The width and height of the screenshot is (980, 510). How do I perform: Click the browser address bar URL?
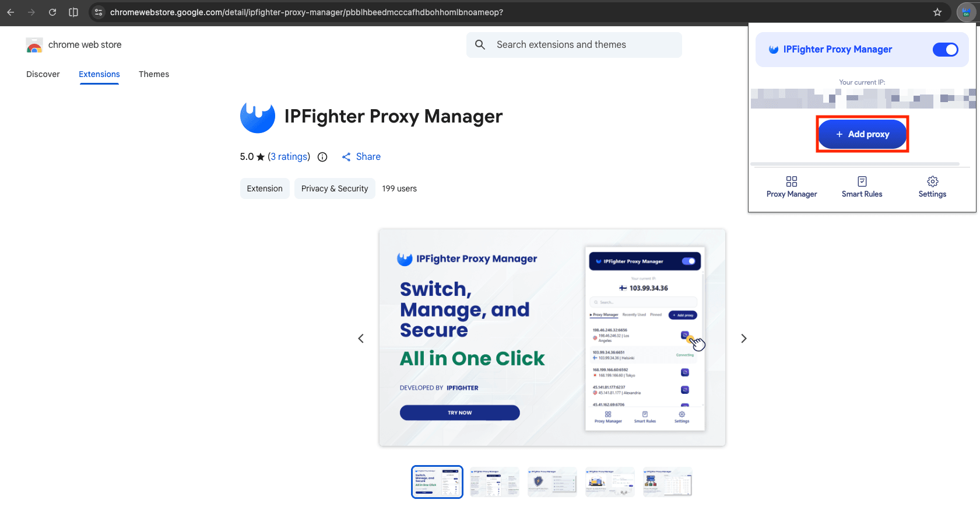307,12
